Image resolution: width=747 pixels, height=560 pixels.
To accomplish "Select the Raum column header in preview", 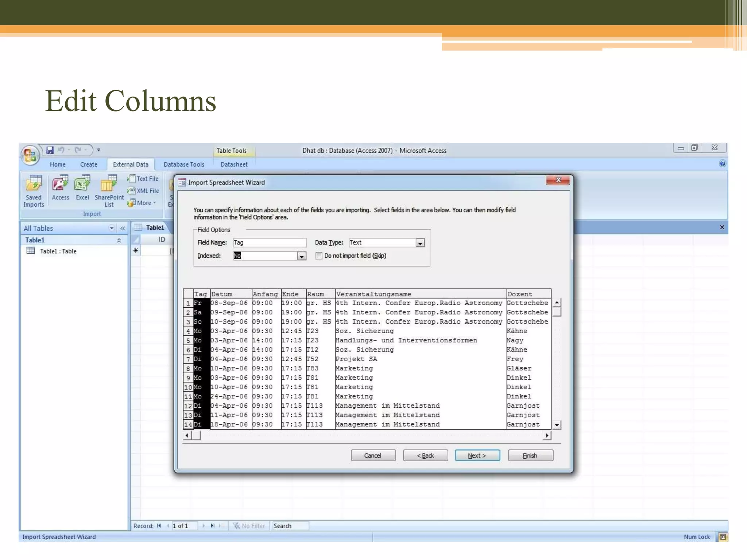I will 321,294.
